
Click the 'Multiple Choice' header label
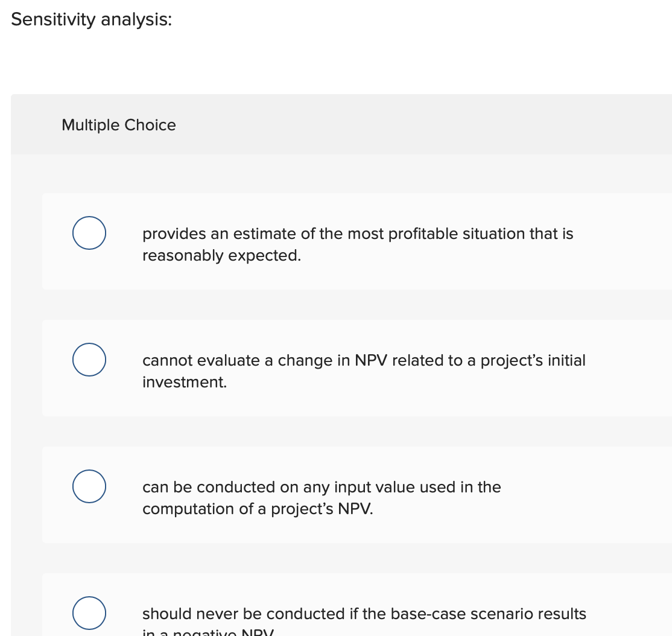click(x=119, y=125)
